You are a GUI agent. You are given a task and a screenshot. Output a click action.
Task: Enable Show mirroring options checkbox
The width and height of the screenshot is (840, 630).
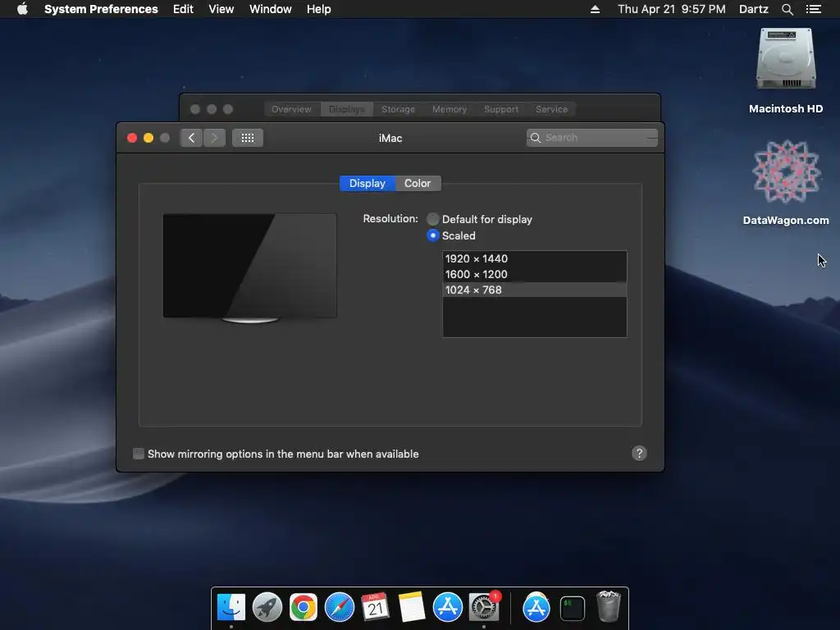[x=139, y=454]
